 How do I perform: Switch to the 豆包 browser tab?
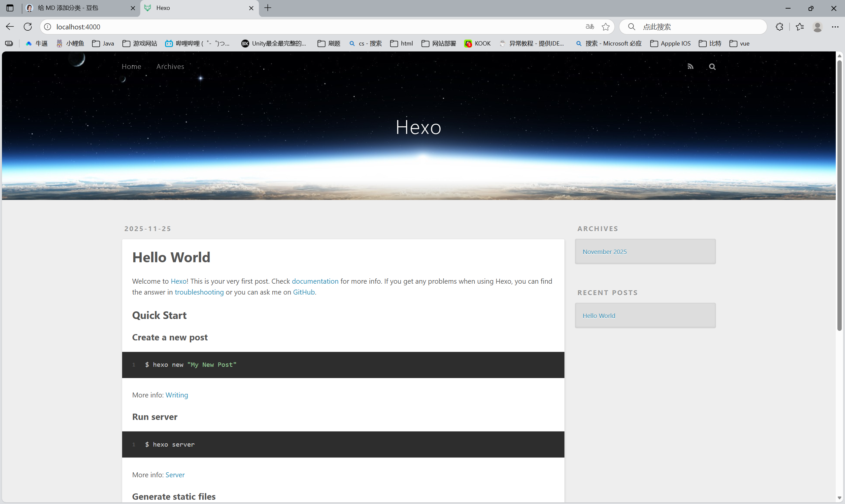click(68, 8)
